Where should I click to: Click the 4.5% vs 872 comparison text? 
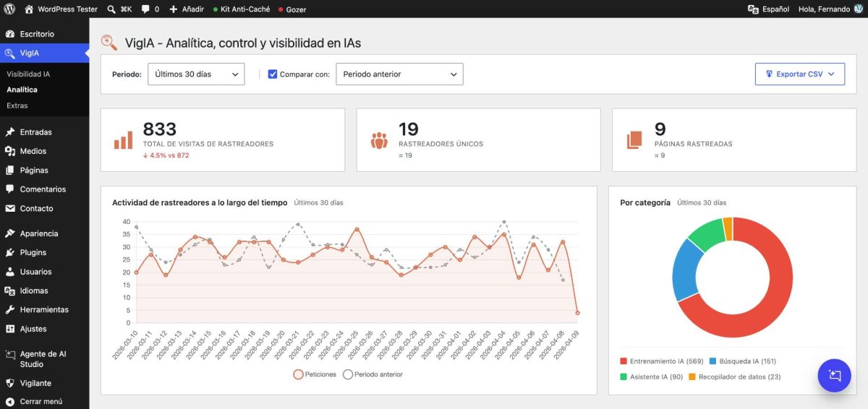166,155
